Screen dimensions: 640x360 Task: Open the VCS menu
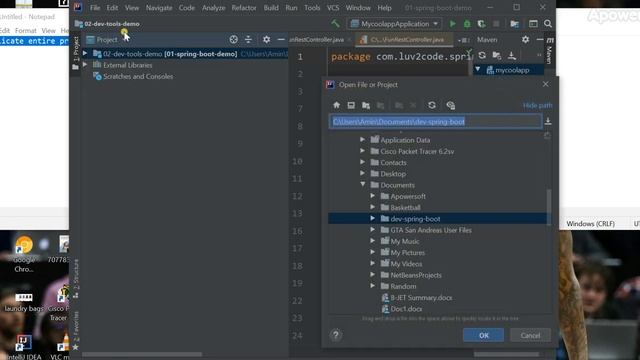point(333,7)
